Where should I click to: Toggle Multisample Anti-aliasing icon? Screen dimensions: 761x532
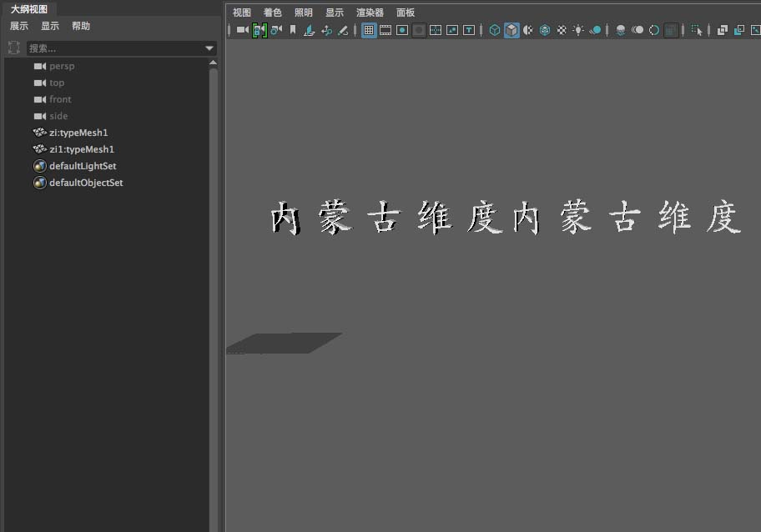[x=653, y=30]
